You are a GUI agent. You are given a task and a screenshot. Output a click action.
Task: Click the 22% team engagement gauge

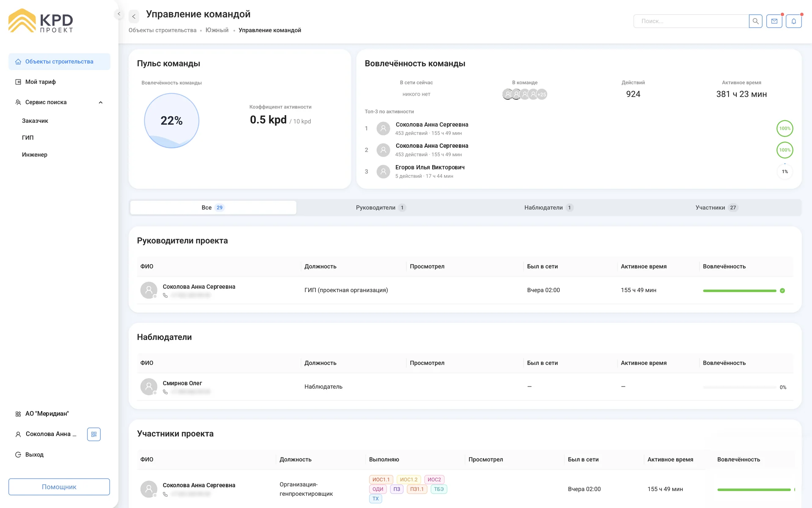[172, 121]
